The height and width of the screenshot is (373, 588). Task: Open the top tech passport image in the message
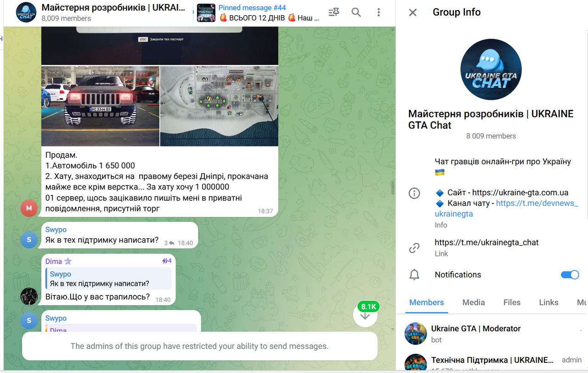[x=160, y=46]
